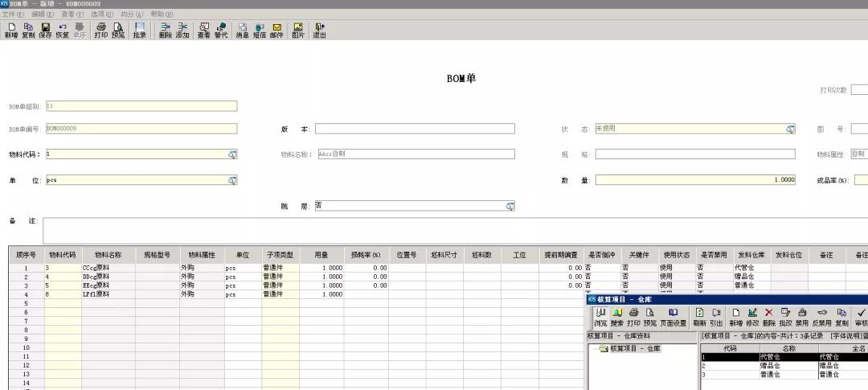Click the Restore (恢复) toolbar icon
Image resolution: width=868 pixels, height=390 pixels.
pos(62,31)
